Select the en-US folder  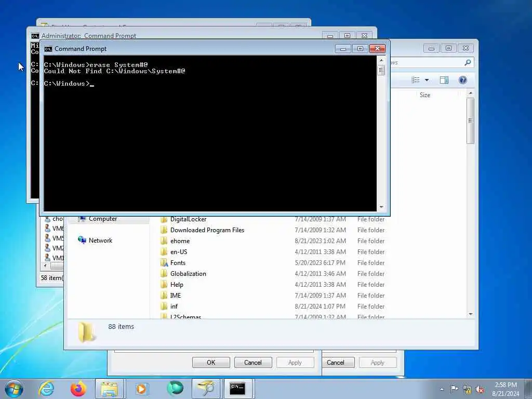pyautogui.click(x=179, y=252)
